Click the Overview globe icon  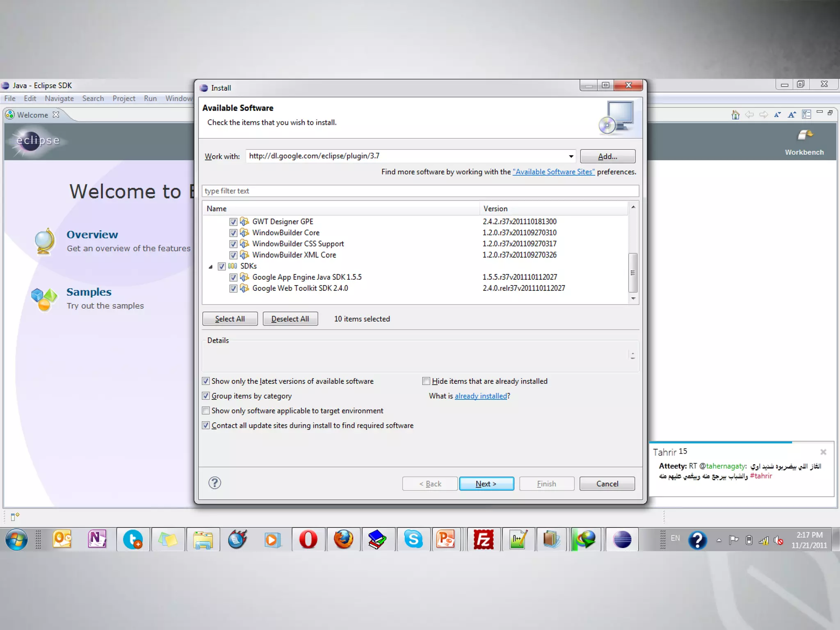tap(45, 241)
